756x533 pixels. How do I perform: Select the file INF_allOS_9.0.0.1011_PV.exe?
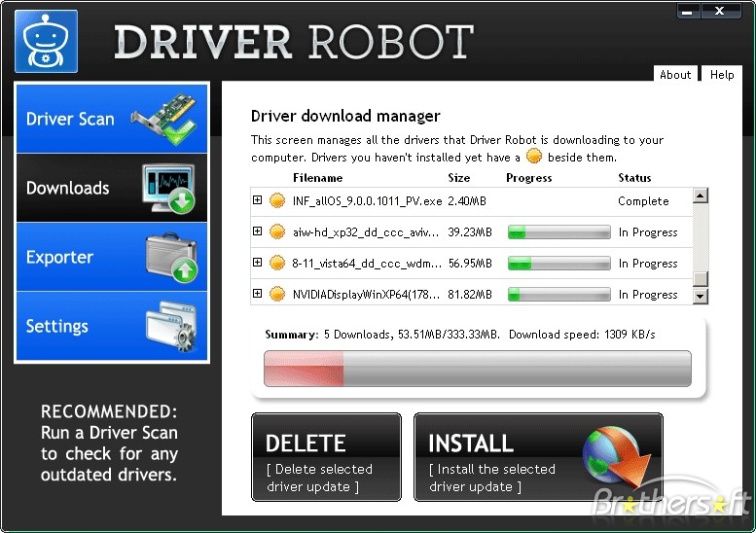tap(367, 201)
